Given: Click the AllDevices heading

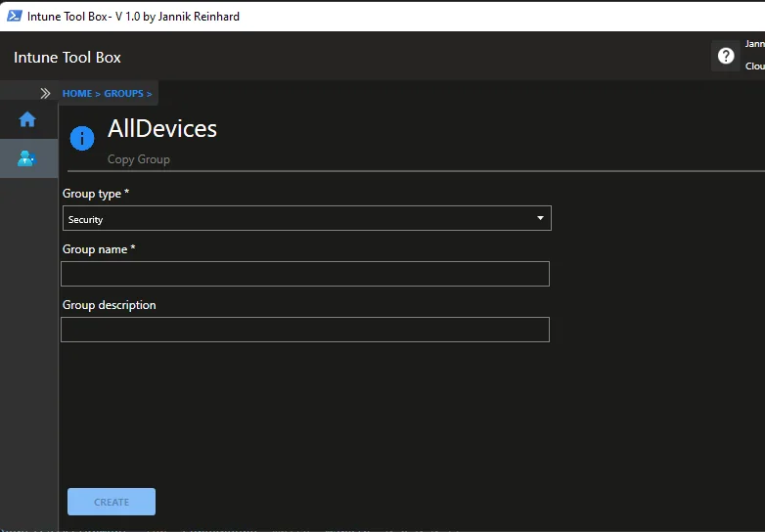Looking at the screenshot, I should [x=162, y=129].
